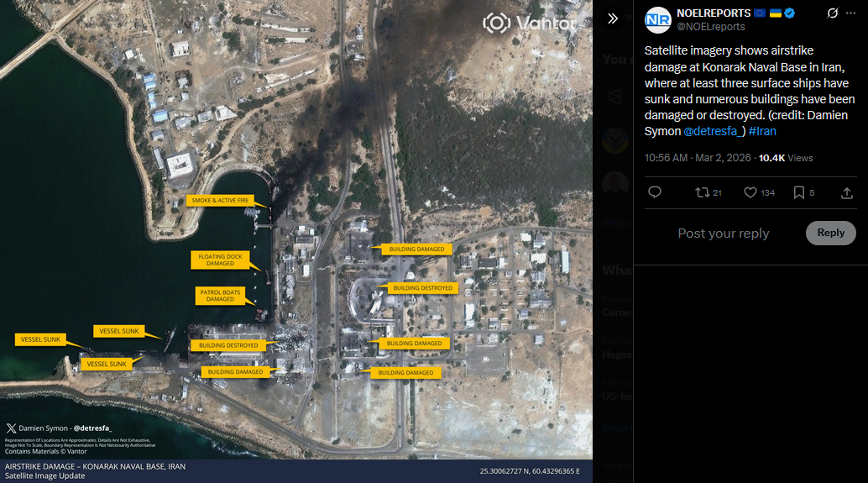This screenshot has height=483, width=868.
Task: Open the @NOELreports handle
Action: (x=711, y=27)
